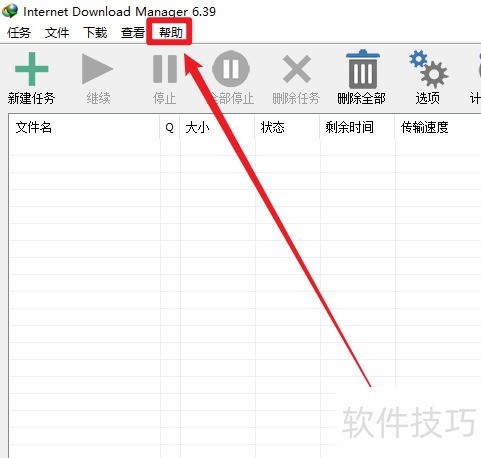Sort by the 传输速度 column header
The width and height of the screenshot is (481, 458).
click(x=438, y=127)
